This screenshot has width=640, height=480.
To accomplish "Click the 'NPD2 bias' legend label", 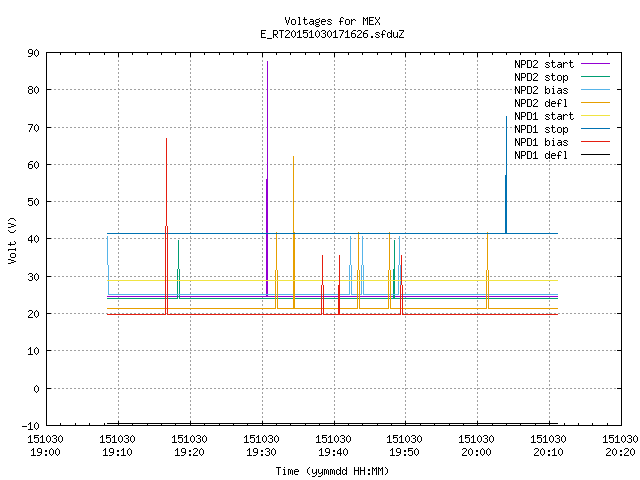I will [541, 90].
